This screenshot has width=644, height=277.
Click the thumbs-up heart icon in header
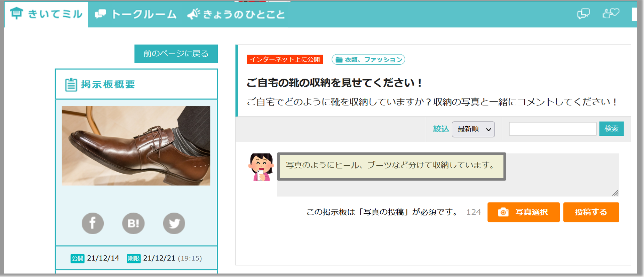pyautogui.click(x=611, y=14)
